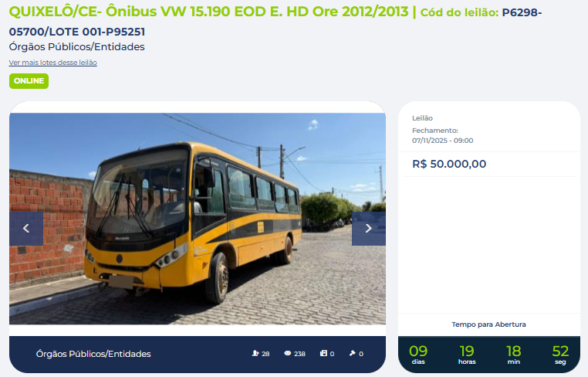Click 'Órgãos Públicos/Entidades' in dark footer bar
The height and width of the screenshot is (377, 588).
[x=93, y=354]
